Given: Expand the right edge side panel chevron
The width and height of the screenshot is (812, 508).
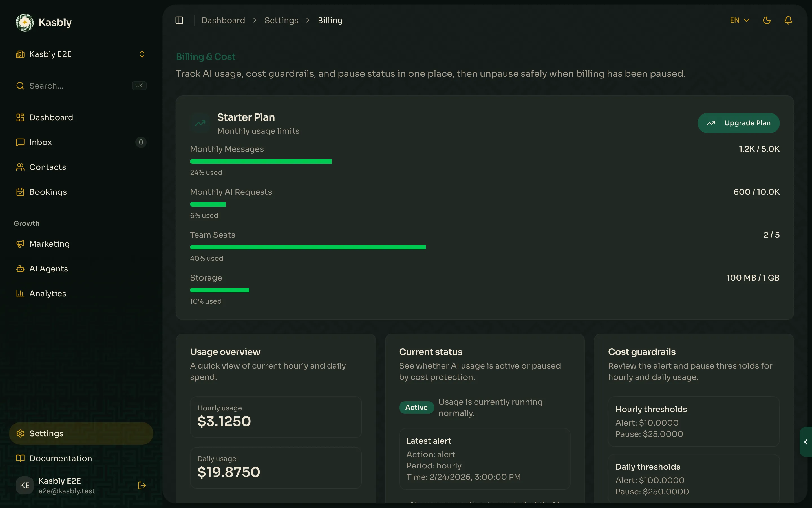Looking at the screenshot, I should (806, 442).
